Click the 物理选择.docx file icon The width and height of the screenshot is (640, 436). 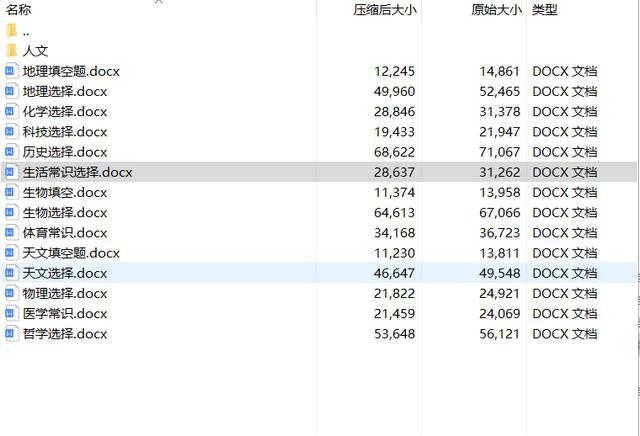point(11,293)
